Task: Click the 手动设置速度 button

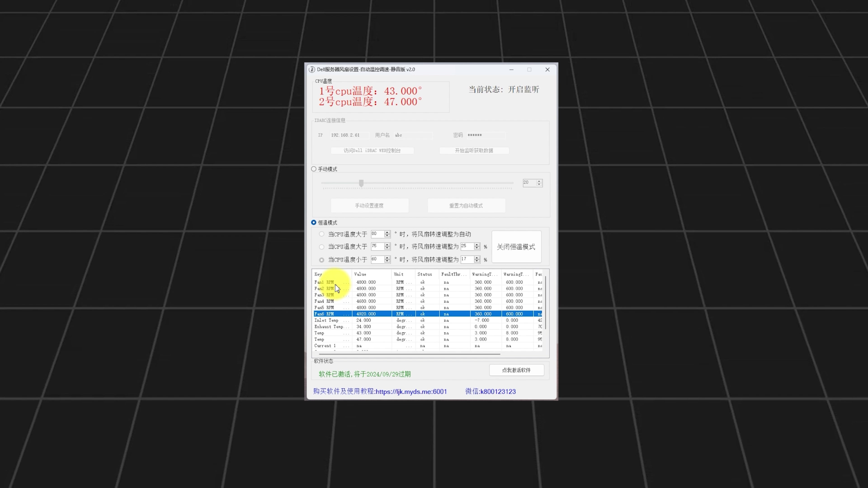Action: 370,205
